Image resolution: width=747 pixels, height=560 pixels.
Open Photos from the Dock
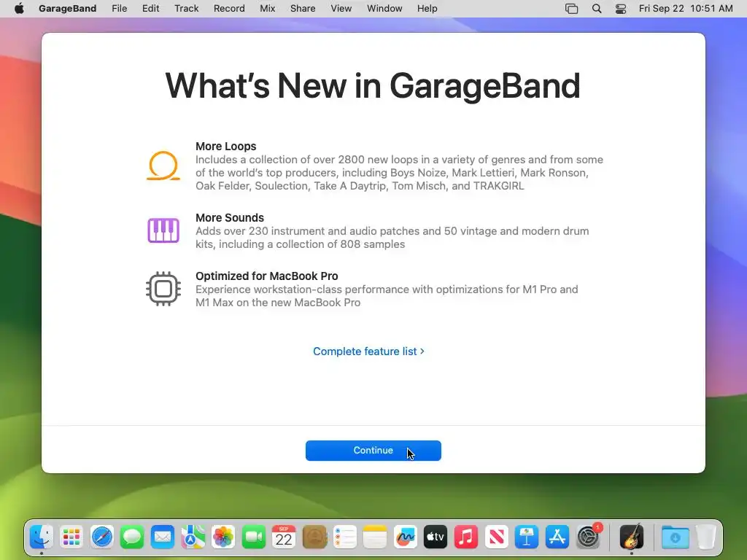[x=223, y=537]
